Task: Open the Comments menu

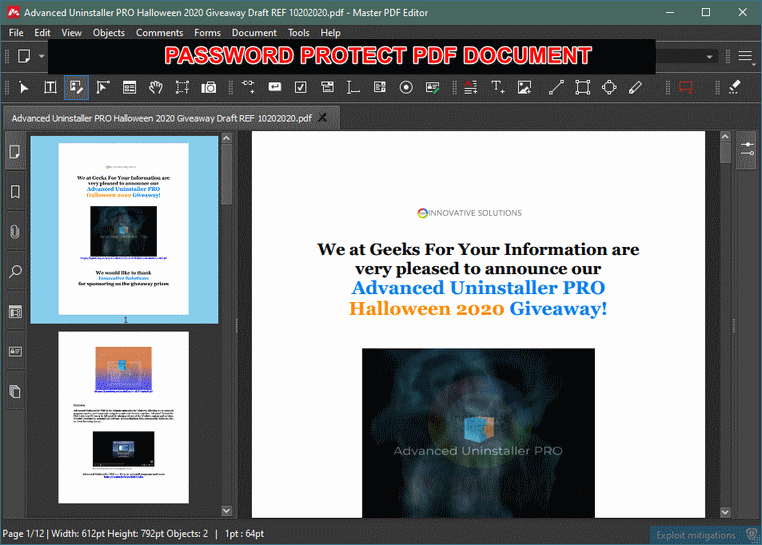Action: tap(159, 33)
